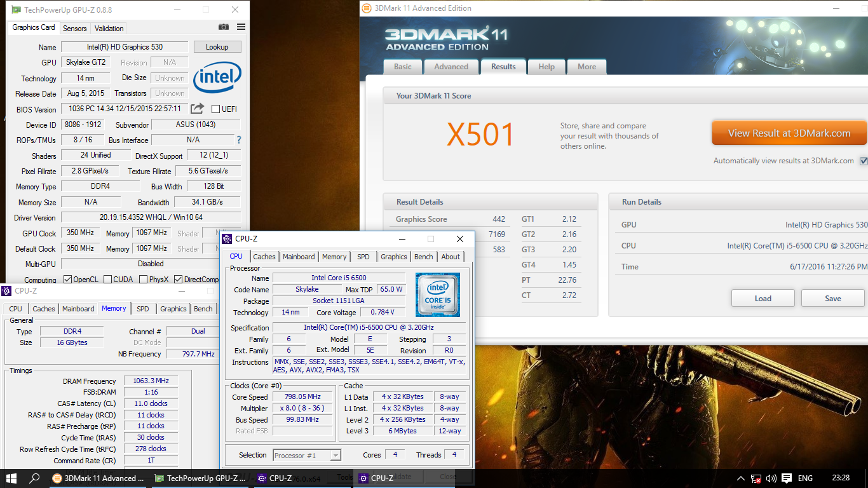Screen dimensions: 868x488
Task: Click View Result at 3DMark.com button
Action: coord(789,133)
